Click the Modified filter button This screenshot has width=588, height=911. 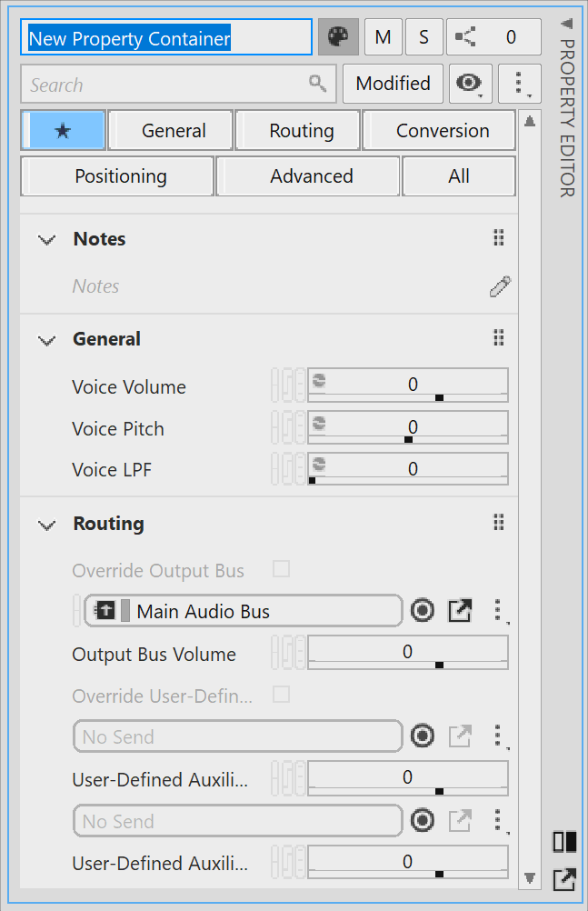(393, 84)
